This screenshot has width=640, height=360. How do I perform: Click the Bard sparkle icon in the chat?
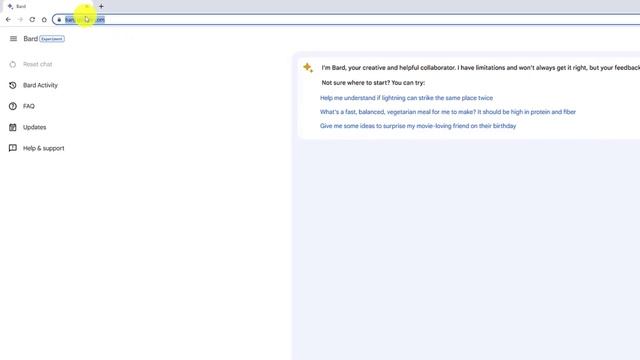pos(308,67)
